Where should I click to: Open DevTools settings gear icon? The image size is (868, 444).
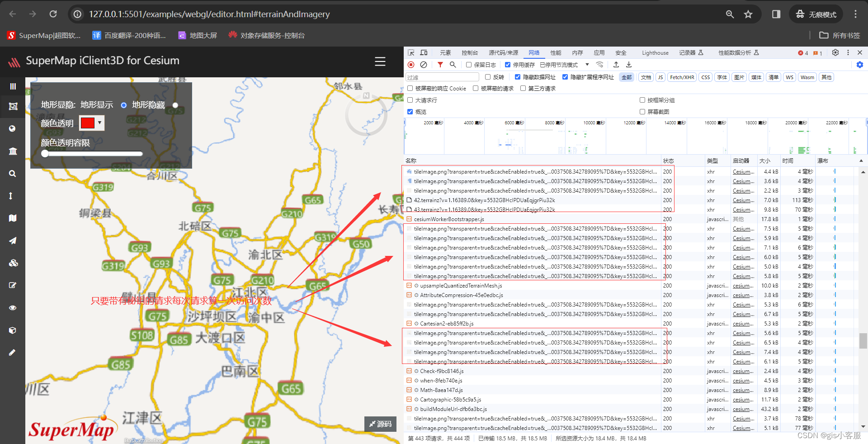click(835, 52)
